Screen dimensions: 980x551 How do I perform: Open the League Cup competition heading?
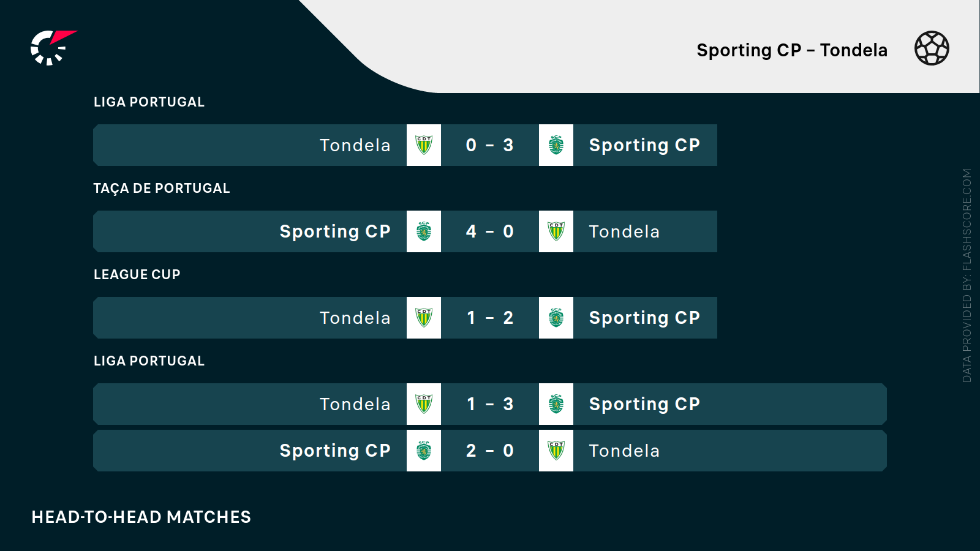[137, 275]
